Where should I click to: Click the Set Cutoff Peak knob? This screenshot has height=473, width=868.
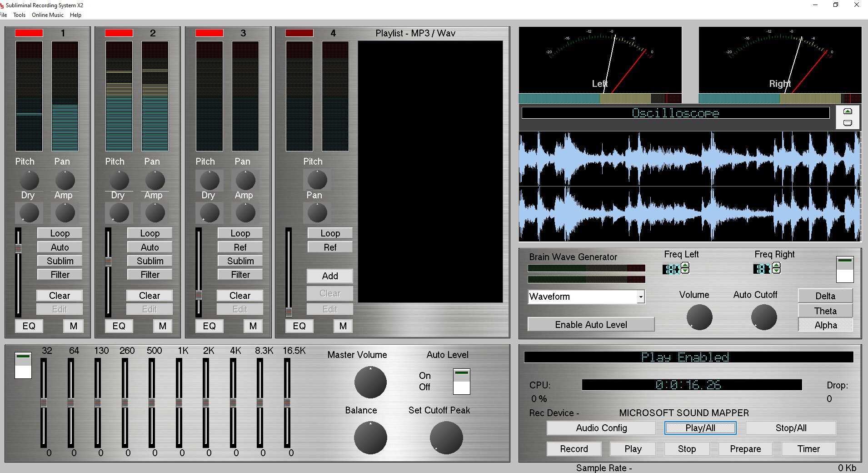tap(446, 438)
